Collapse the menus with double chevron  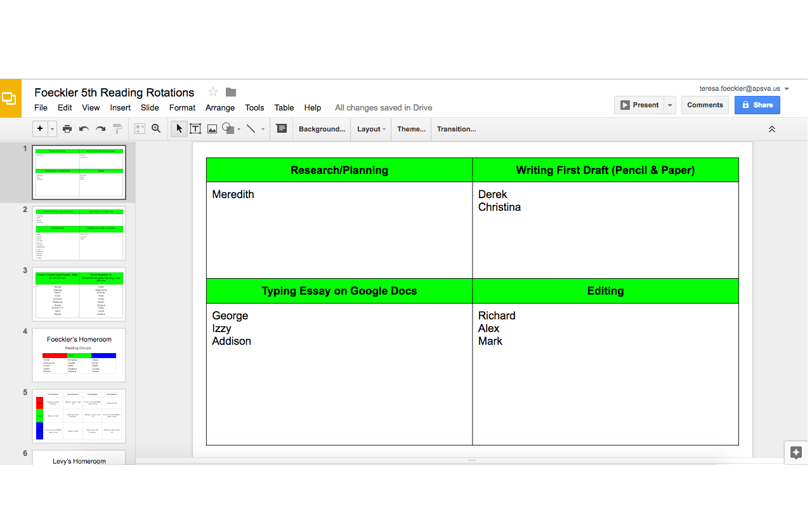tap(772, 129)
